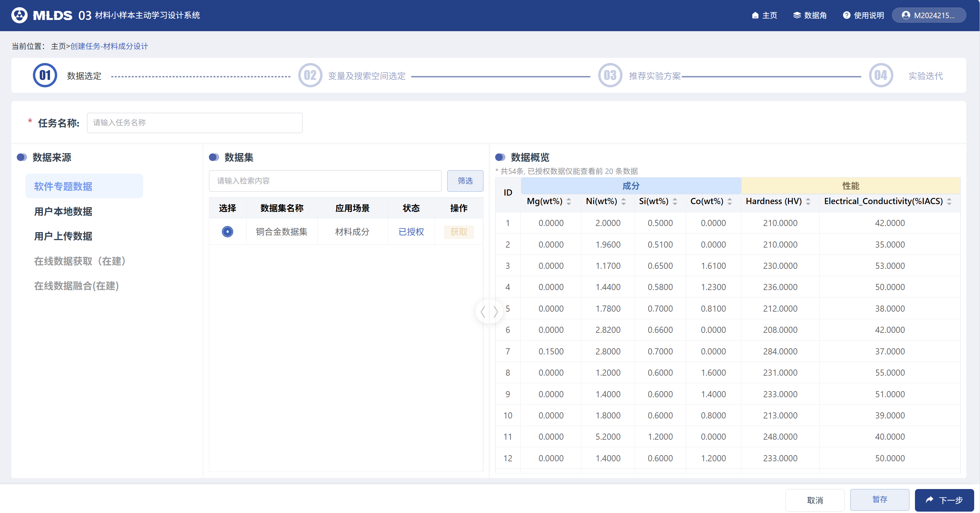Select 用户上传数据 data source

point(63,236)
